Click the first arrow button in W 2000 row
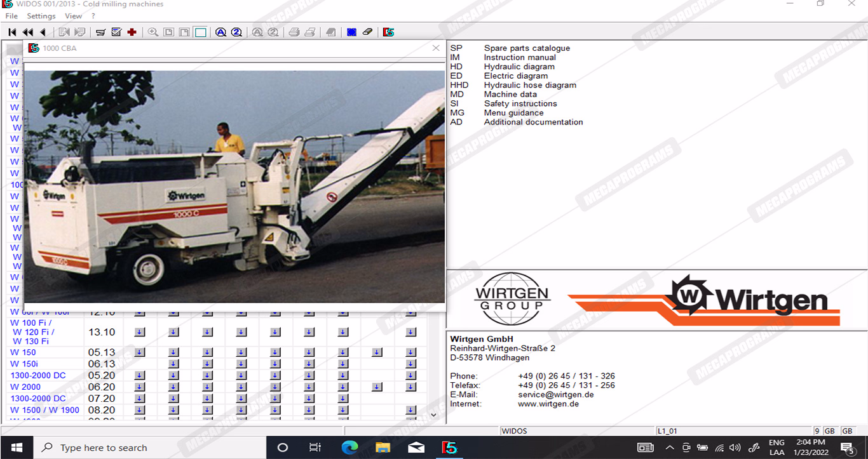Viewport: 868px width, 459px height. [140, 387]
